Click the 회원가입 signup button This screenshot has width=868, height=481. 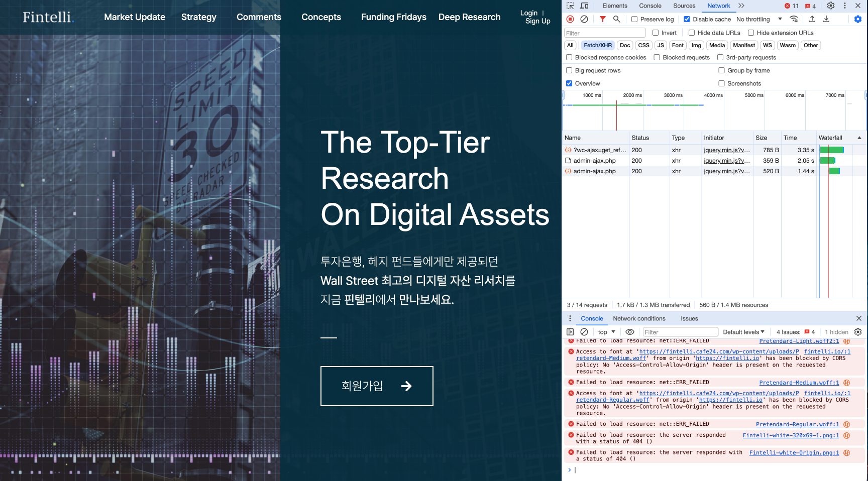pyautogui.click(x=377, y=386)
